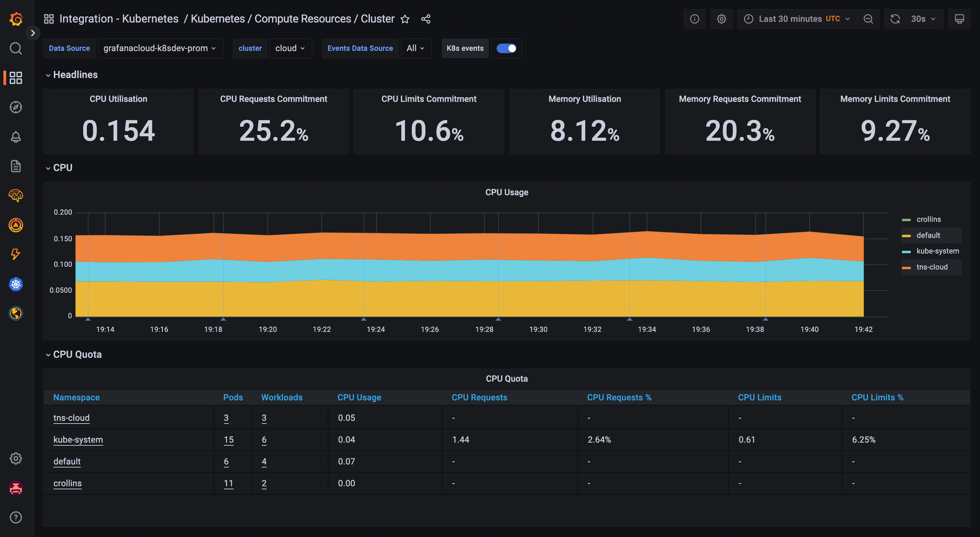The width and height of the screenshot is (980, 537).
Task: Collapse the CPU row
Action: [59, 168]
